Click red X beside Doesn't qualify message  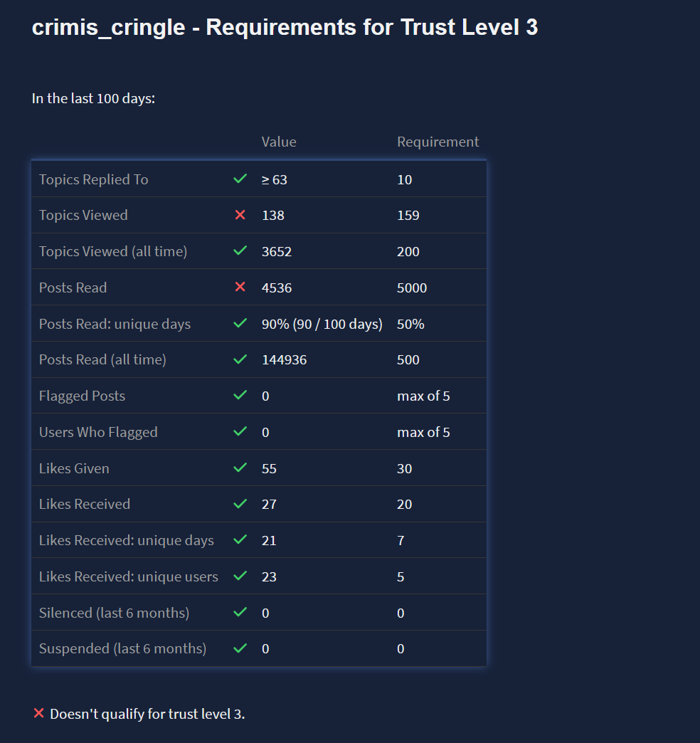click(x=39, y=714)
